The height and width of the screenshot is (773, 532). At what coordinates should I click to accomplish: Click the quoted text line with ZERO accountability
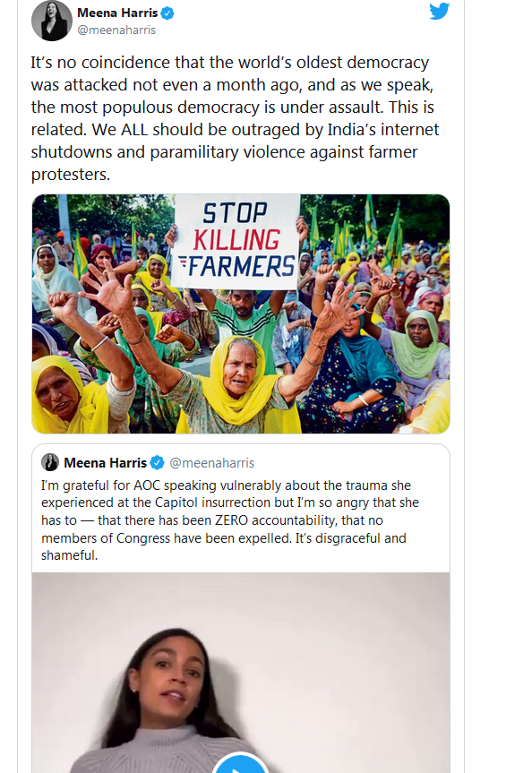(212, 520)
